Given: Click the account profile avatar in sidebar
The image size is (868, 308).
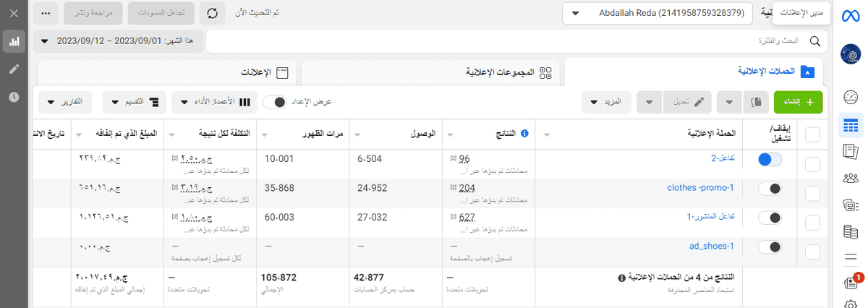Looking at the screenshot, I should coord(851,54).
